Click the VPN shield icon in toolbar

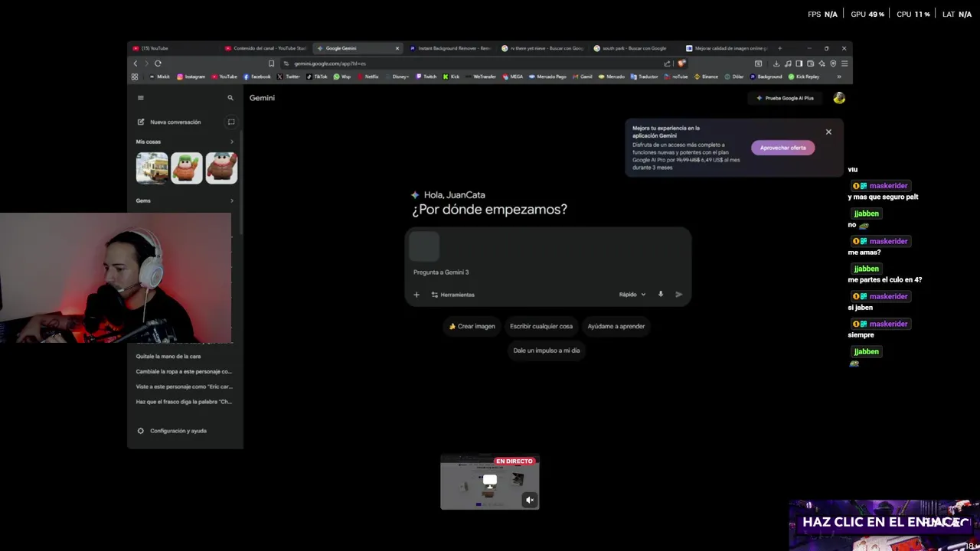point(833,64)
